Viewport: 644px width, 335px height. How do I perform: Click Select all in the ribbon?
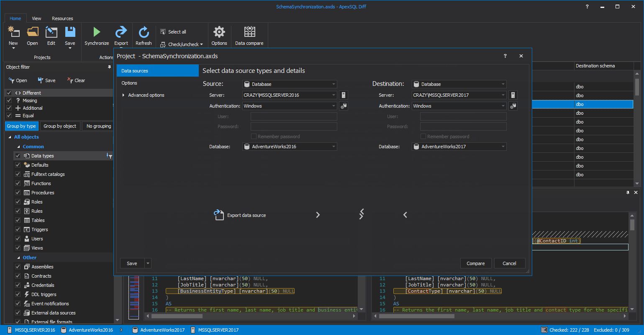coord(173,32)
